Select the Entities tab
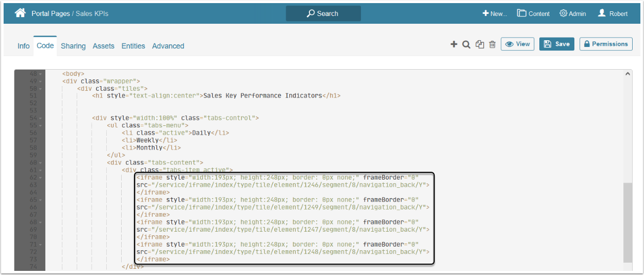644x275 pixels. point(133,46)
